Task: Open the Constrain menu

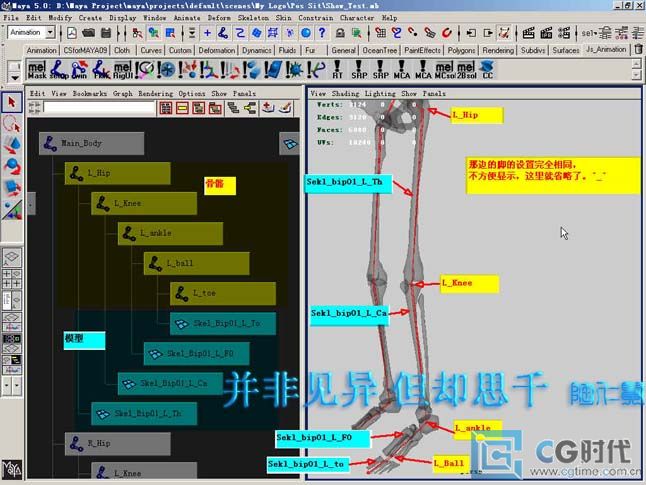Action: point(316,18)
